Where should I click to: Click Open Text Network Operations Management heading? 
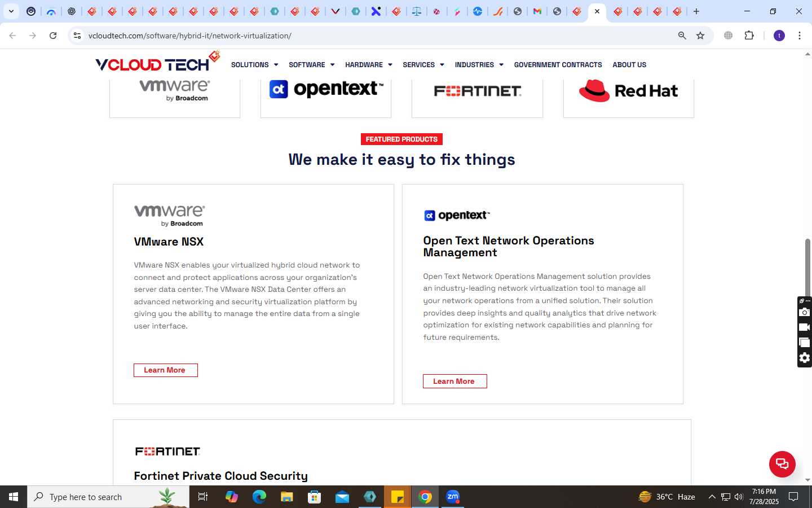click(x=509, y=247)
